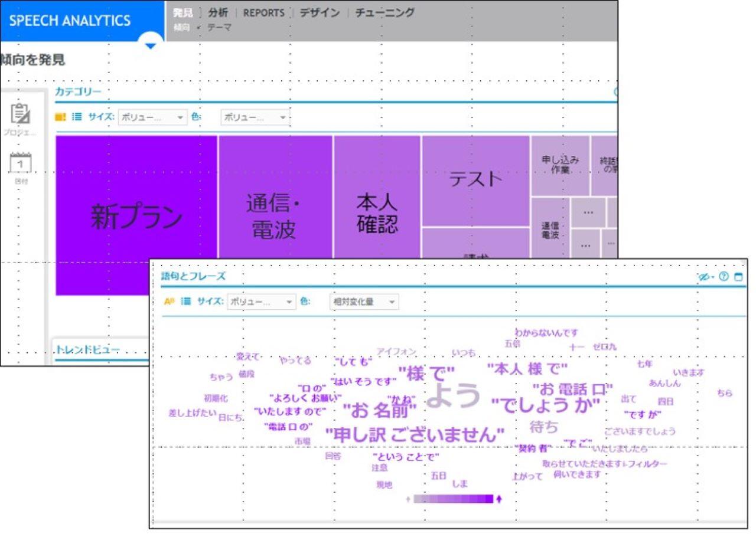Switch Category panel to list view

[77, 117]
